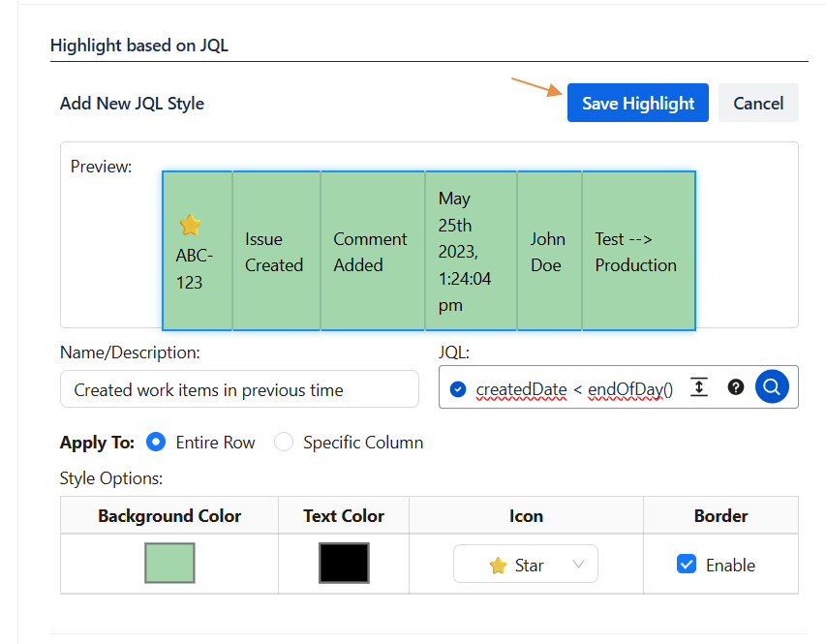Click the JQL valid checkmark icon
The image size is (826, 644).
[458, 389]
